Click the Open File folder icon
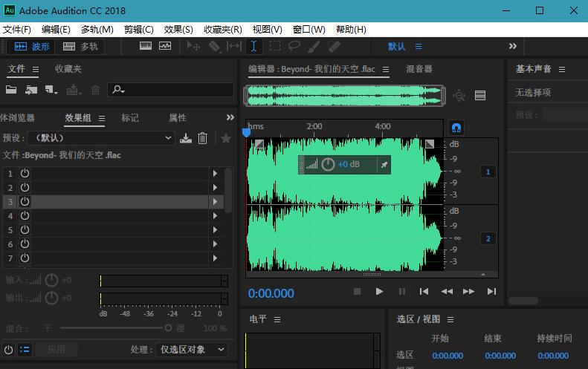 coord(11,90)
